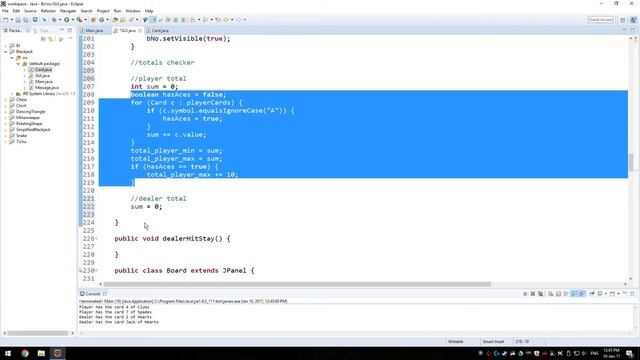Click the Save All toolbar icon

[26, 20]
